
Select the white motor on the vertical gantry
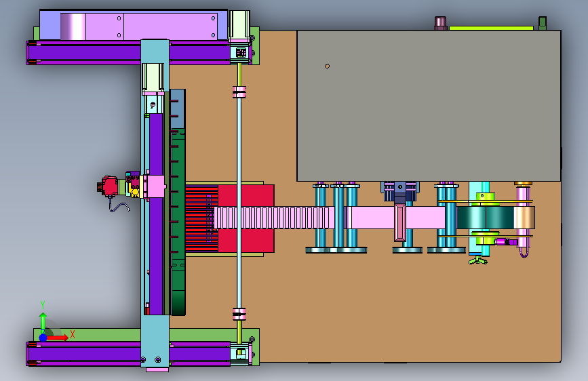click(x=153, y=79)
